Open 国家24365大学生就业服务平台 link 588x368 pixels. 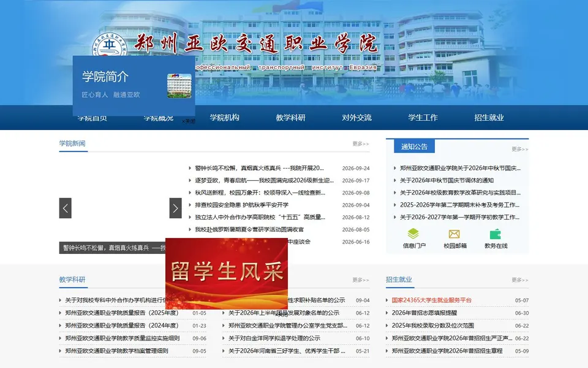pyautogui.click(x=432, y=300)
